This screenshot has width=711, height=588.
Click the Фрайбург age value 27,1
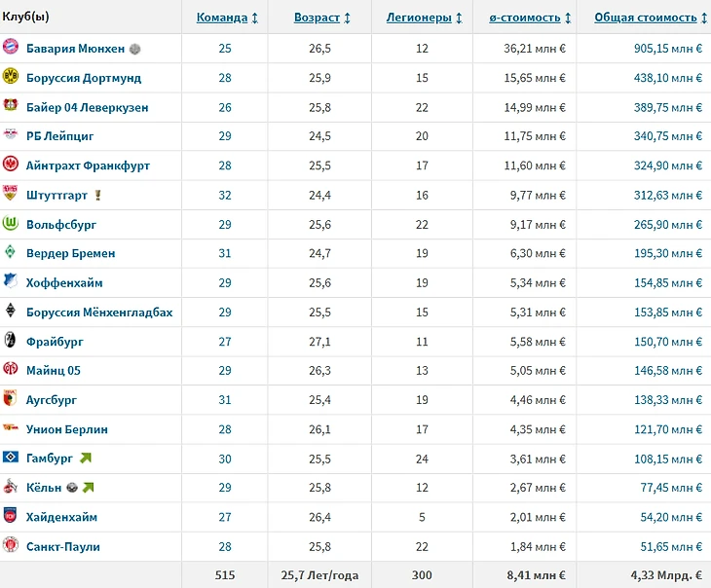(319, 342)
